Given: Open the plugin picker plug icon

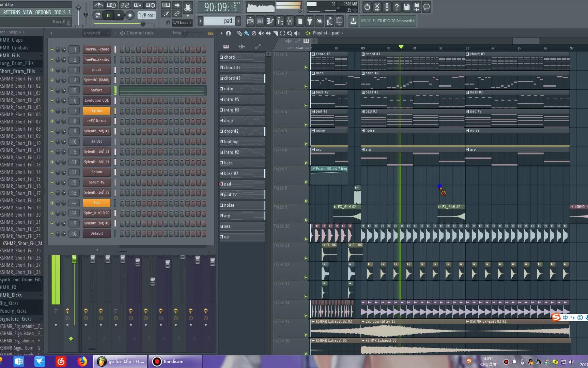Looking at the screenshot, I should tap(309, 21).
